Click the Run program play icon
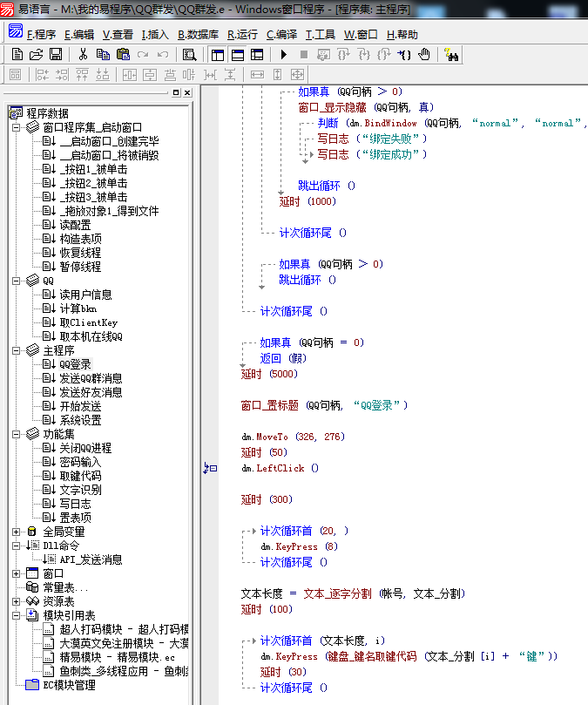 click(284, 54)
